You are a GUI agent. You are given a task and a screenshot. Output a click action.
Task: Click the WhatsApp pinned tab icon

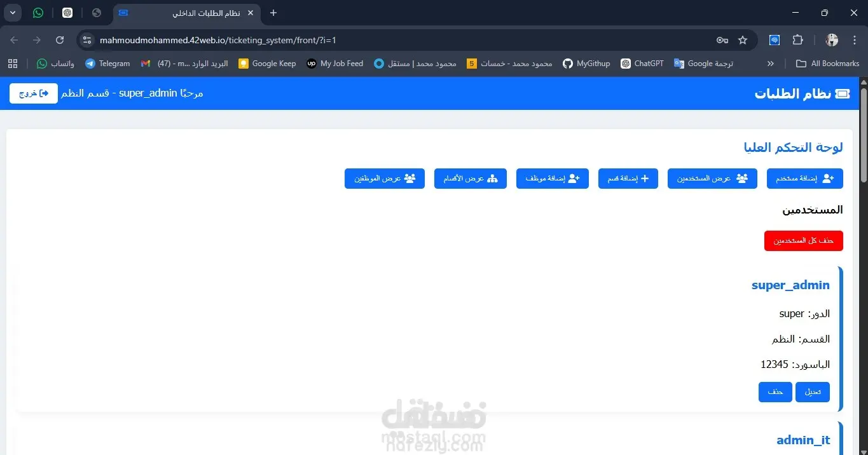[x=38, y=13]
